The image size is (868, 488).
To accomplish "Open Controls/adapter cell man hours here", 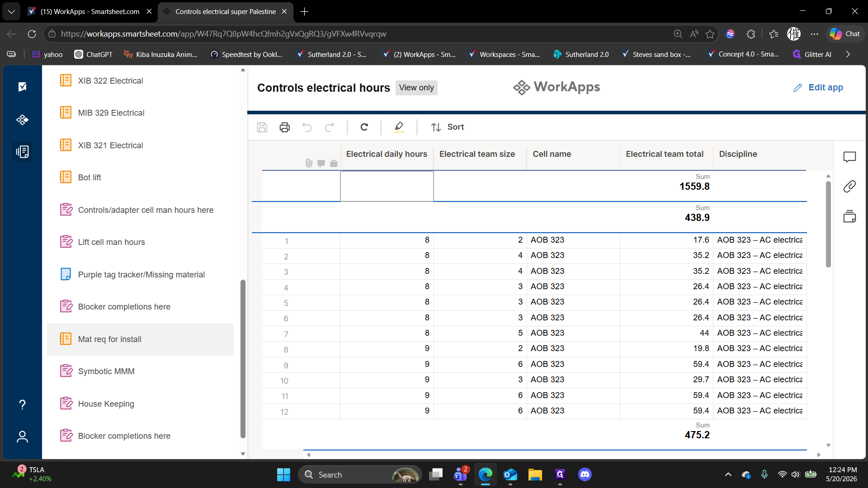I will pos(140,210).
